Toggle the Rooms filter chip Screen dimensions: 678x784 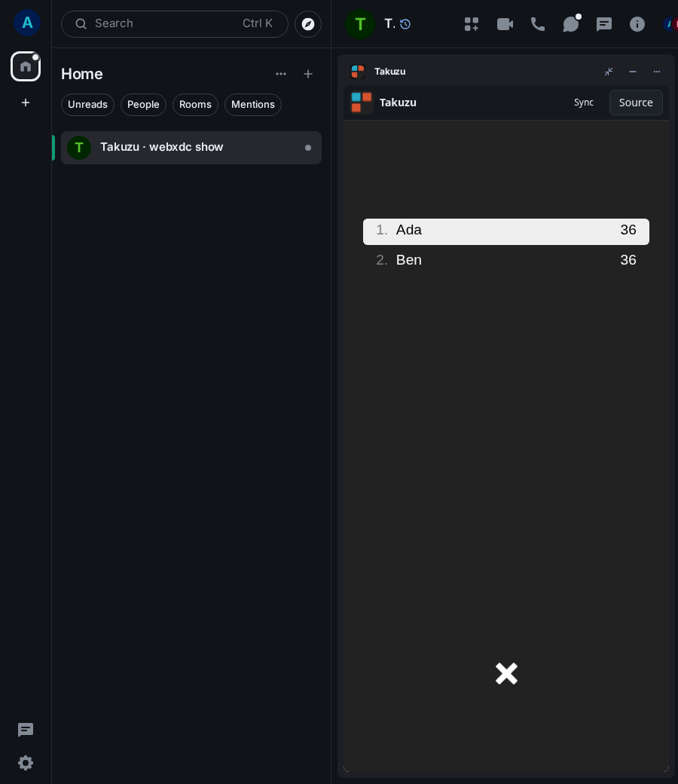(195, 105)
